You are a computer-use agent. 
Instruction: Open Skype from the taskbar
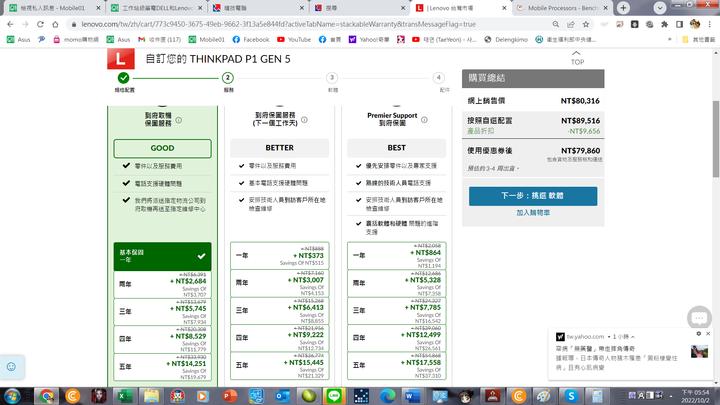pos(571,396)
